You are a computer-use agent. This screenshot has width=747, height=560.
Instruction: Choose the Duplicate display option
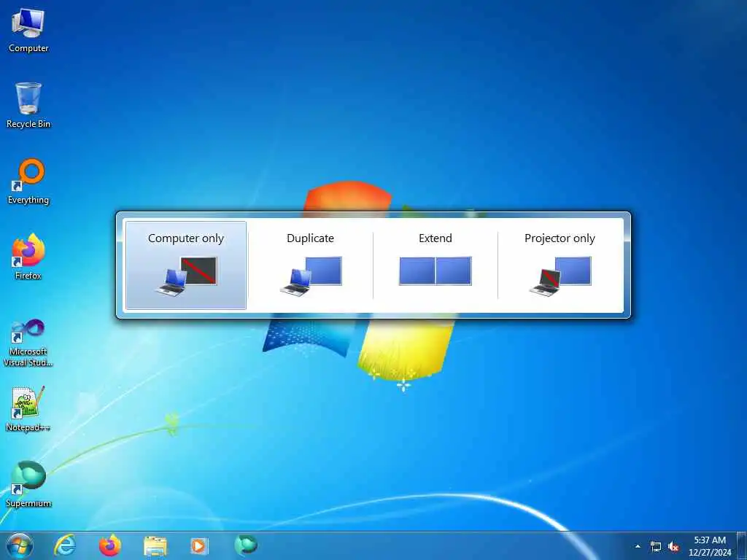[311, 265]
